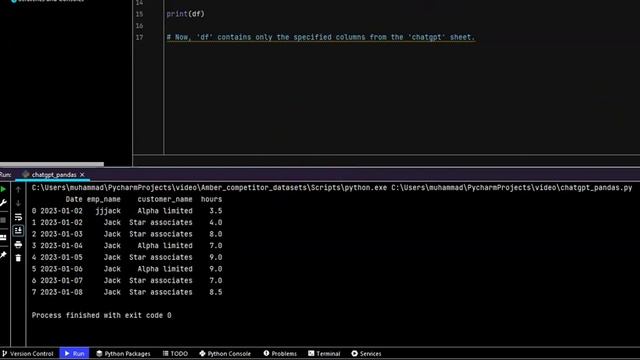
Task: Click 'customer_name' column header in output
Action: pos(165,200)
